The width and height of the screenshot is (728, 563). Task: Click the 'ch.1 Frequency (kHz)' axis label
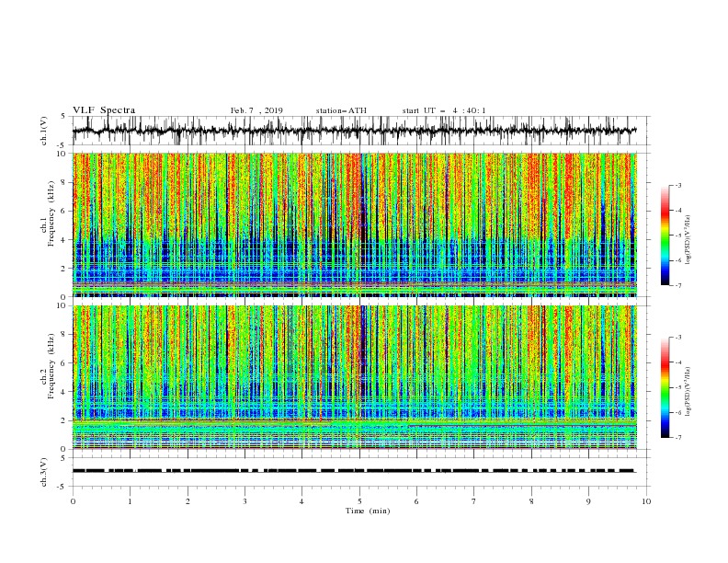[x=48, y=212]
